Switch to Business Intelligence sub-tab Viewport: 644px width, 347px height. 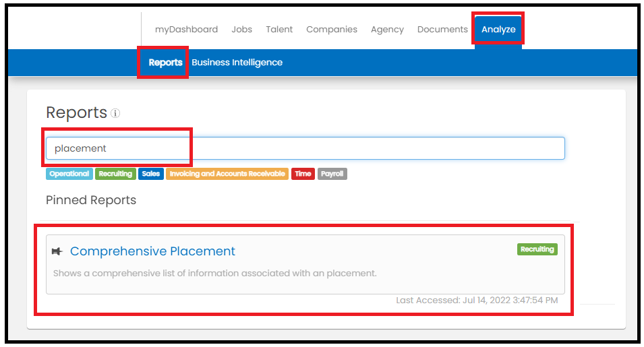237,63
